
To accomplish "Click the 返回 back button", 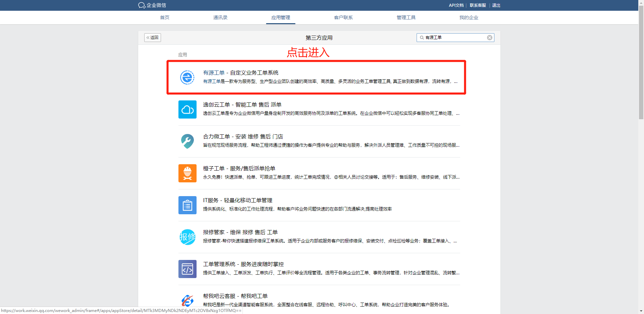I will point(153,38).
